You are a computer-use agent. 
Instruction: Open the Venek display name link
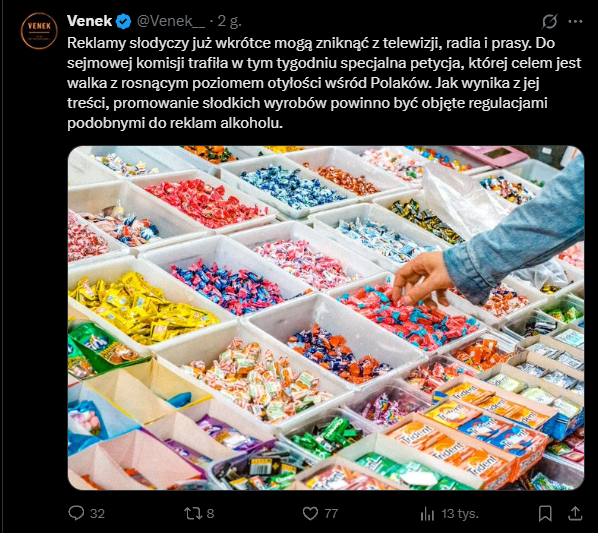[90, 21]
